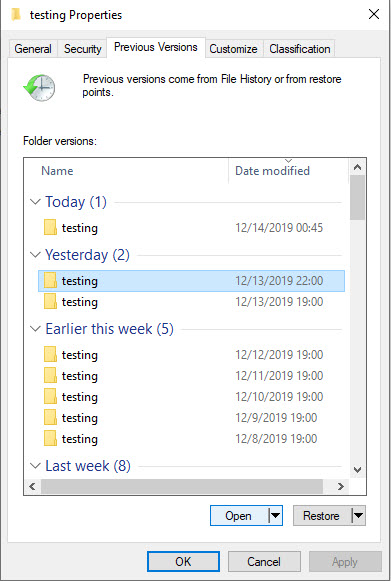The image size is (391, 581).
Task: Select testing folder version from 12/8/2019
Action: (191, 439)
